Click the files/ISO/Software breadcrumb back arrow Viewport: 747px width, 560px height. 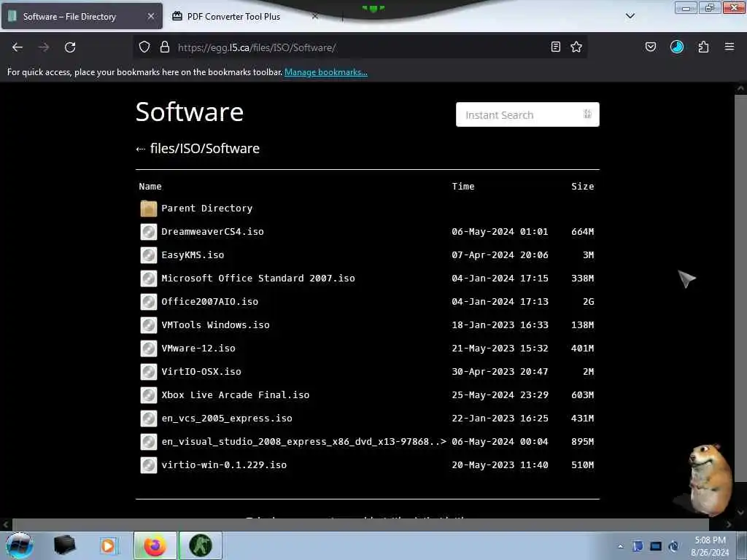(141, 149)
